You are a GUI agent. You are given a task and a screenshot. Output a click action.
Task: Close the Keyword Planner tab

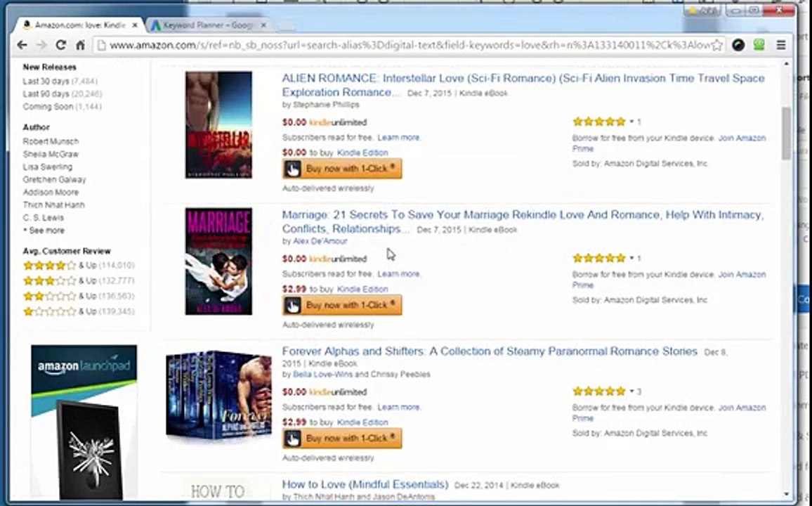pyautogui.click(x=263, y=25)
